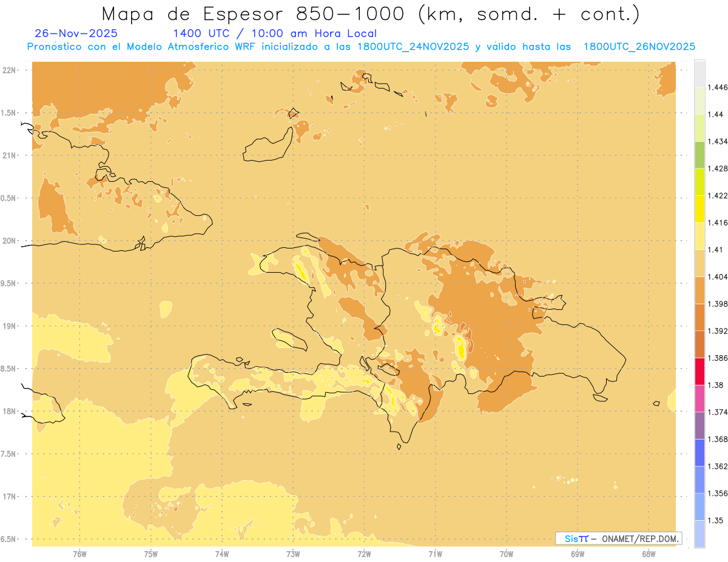Click the 1.386 value on the color scale
Viewport: 728px width, 562px height.
(x=718, y=358)
